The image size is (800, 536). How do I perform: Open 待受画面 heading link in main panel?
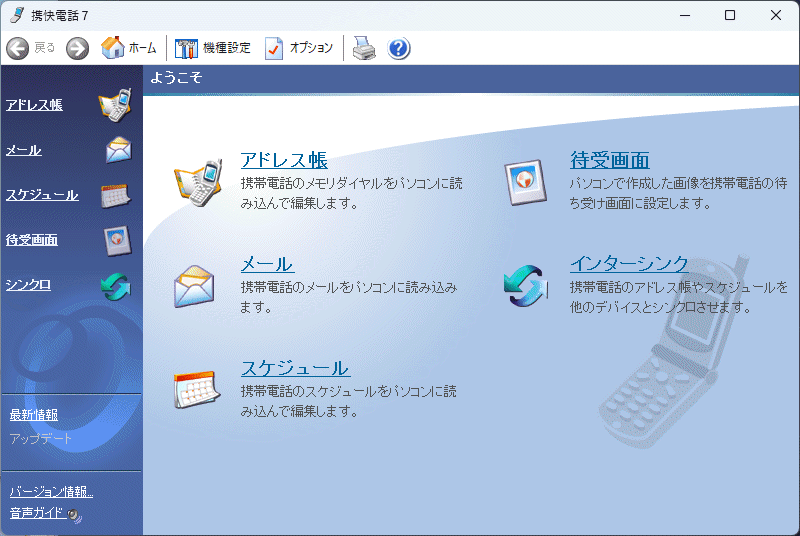(x=610, y=160)
